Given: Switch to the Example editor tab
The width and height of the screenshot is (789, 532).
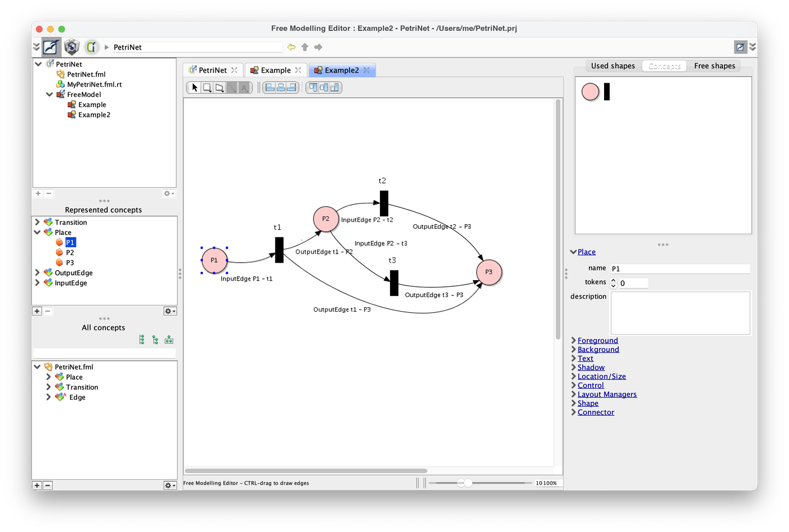Looking at the screenshot, I should [276, 70].
